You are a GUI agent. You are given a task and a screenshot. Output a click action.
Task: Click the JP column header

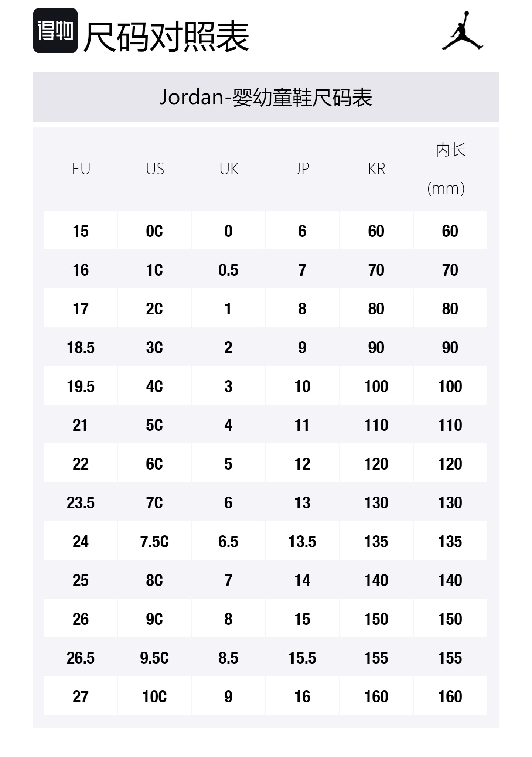[302, 169]
